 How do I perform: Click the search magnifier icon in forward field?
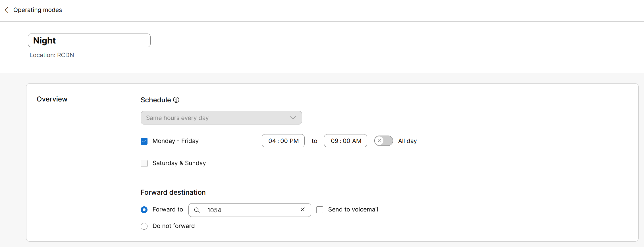click(x=197, y=210)
